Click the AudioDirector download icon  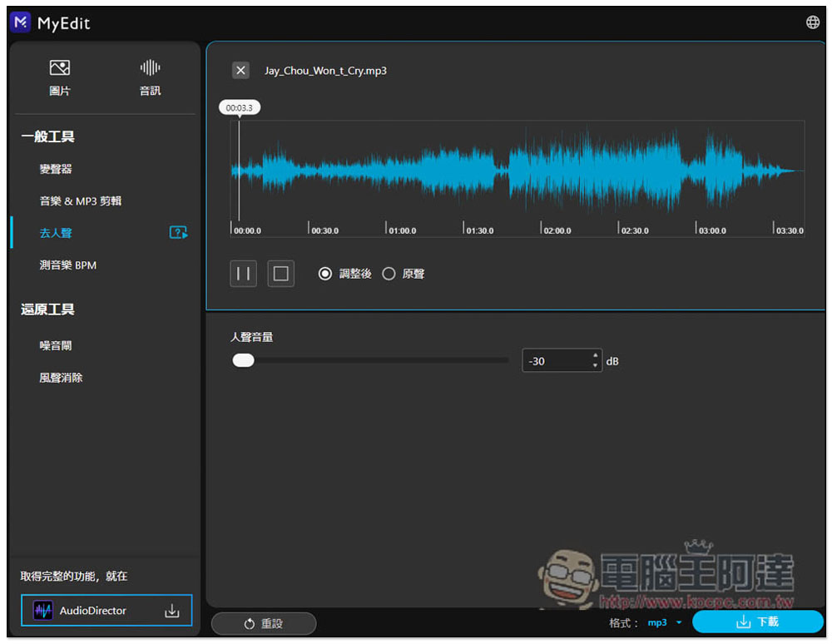172,612
